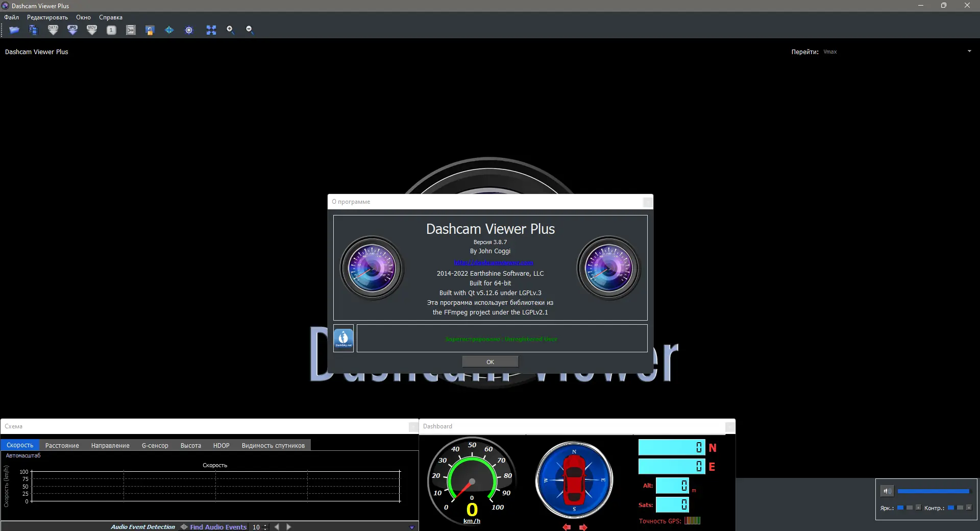Click the red right arrow under the compass
This screenshot has width=980, height=531.
[583, 527]
